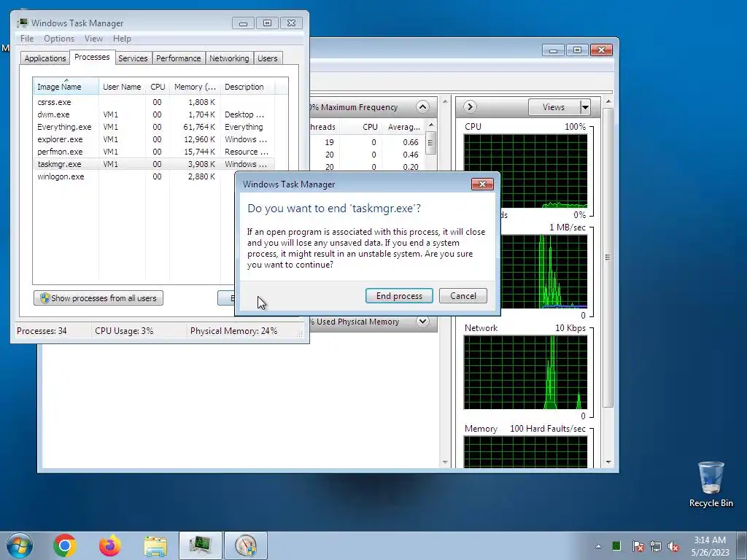Launch Firefox from the taskbar
747x560 pixels.
(x=110, y=545)
